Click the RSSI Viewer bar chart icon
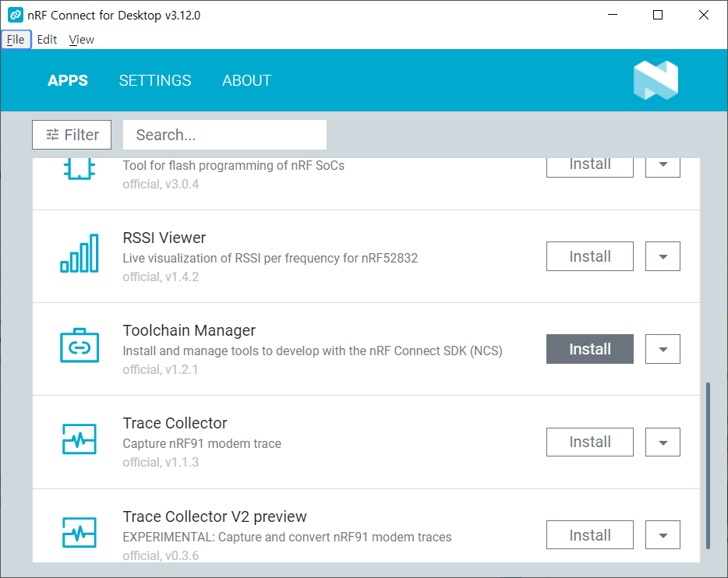Viewport: 728px width, 578px height. (x=79, y=254)
